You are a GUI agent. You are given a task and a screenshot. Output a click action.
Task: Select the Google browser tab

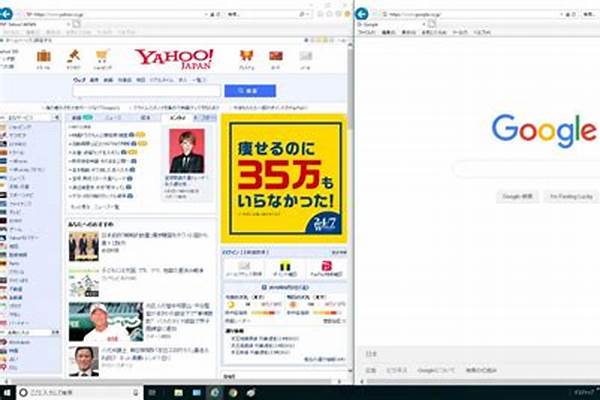390,24
